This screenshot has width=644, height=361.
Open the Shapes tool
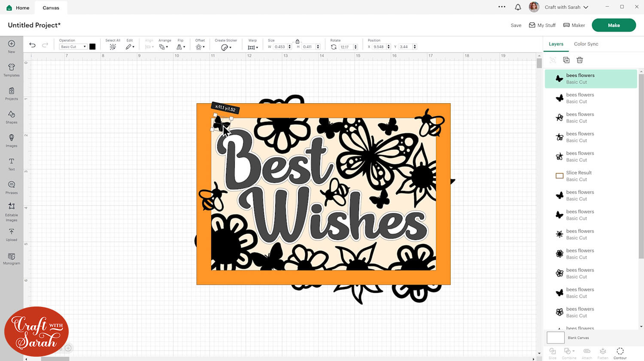click(x=12, y=117)
